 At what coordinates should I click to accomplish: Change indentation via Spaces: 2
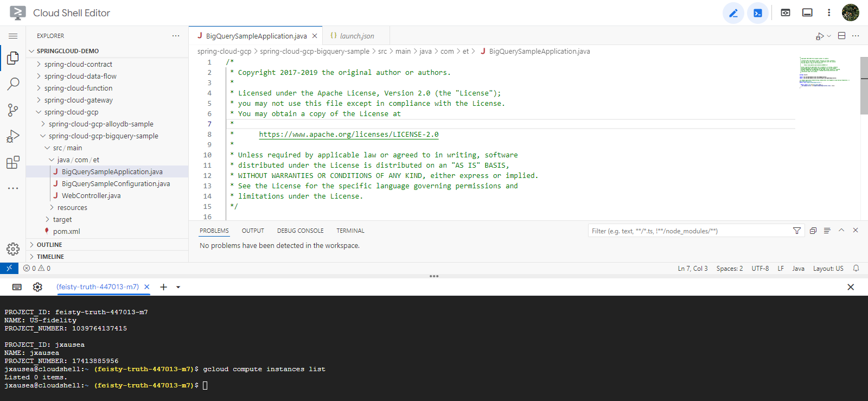coord(730,269)
